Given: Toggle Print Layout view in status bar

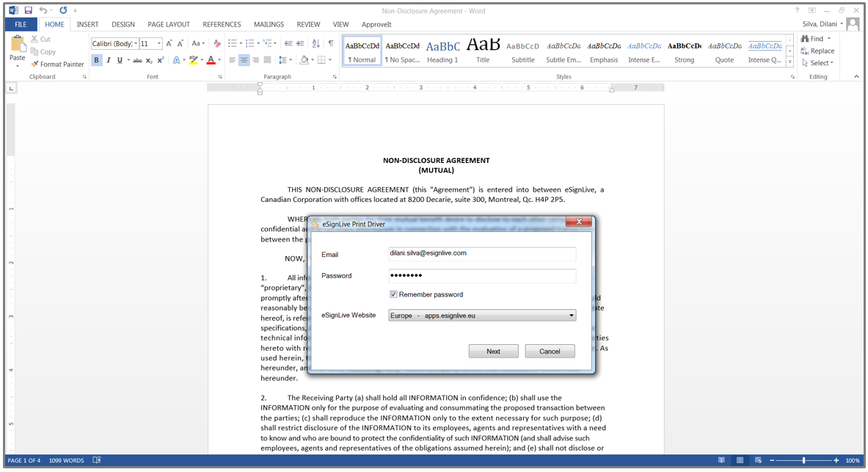Looking at the screenshot, I should click(x=740, y=460).
